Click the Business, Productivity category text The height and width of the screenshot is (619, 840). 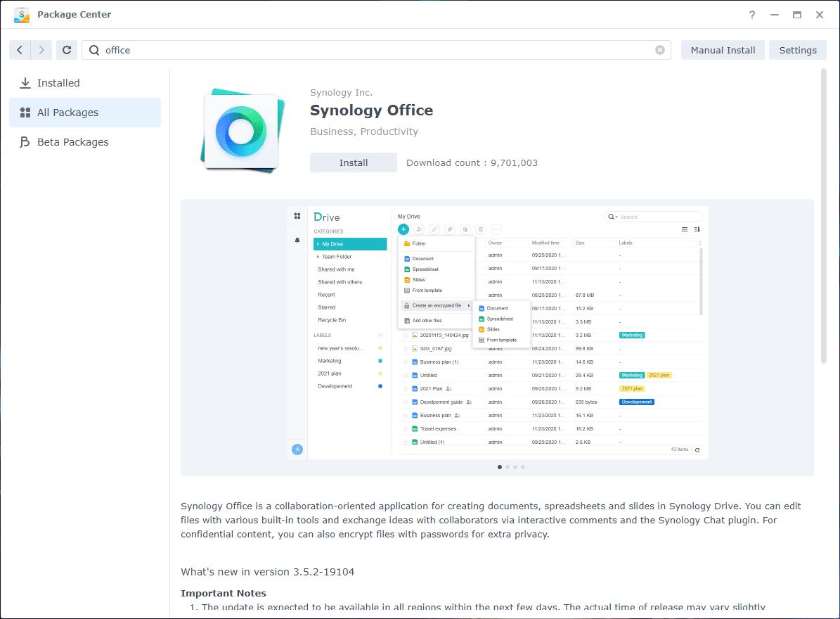point(363,132)
